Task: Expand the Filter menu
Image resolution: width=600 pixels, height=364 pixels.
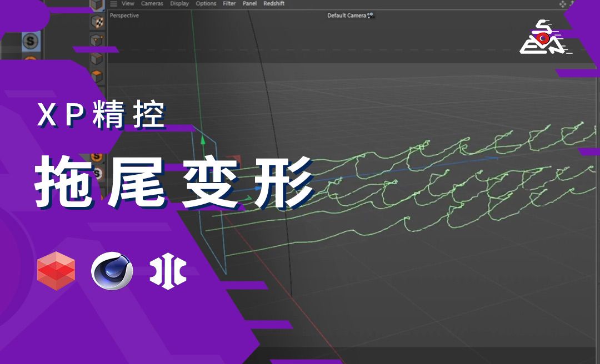Action: [229, 3]
